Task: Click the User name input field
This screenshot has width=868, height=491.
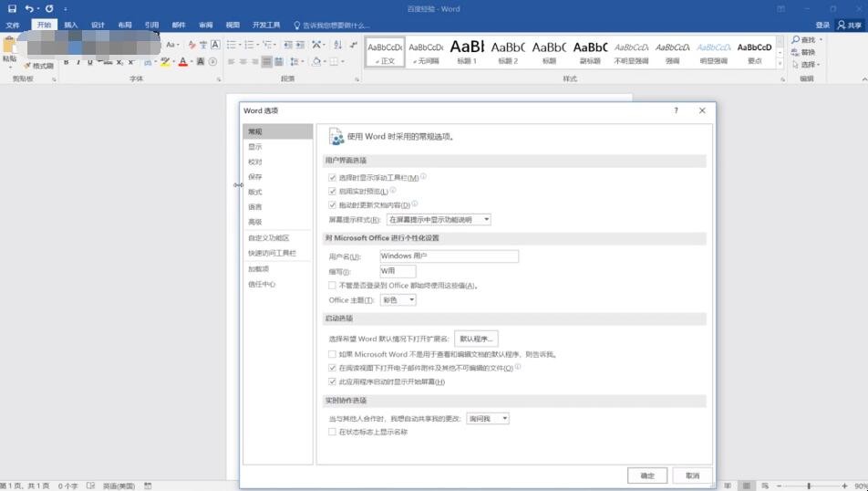Action: coord(449,256)
